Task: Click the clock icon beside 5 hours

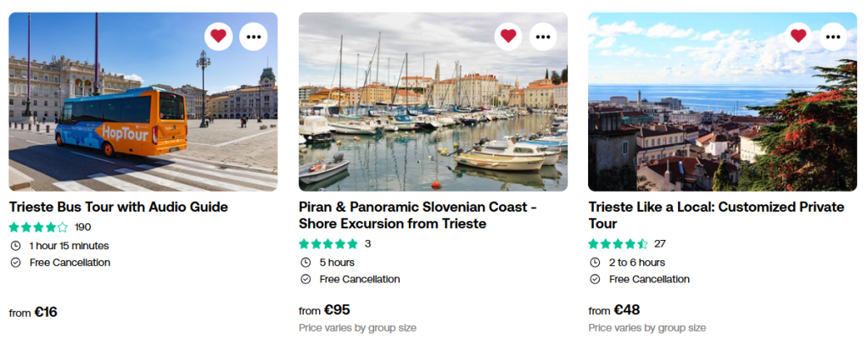Action: (x=305, y=263)
